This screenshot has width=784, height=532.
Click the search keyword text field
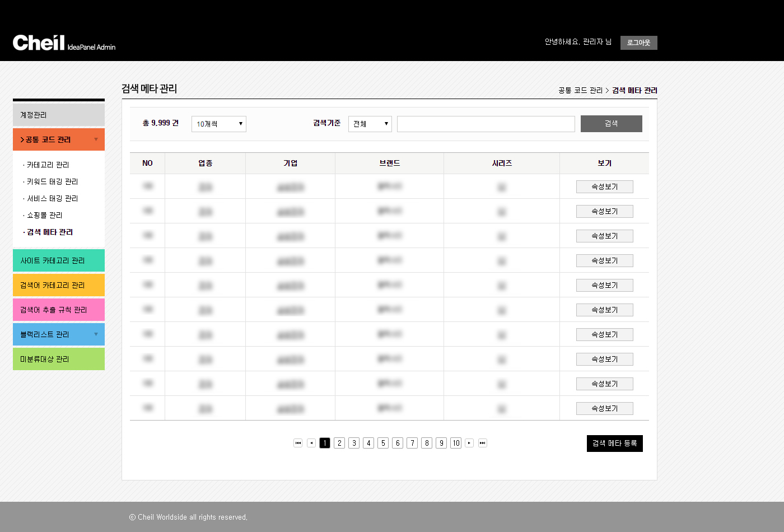pos(486,124)
